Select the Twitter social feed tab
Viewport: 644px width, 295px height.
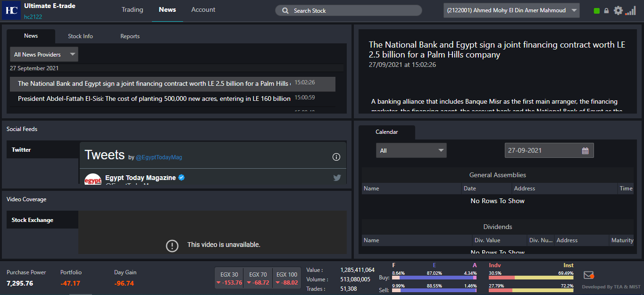coord(42,149)
